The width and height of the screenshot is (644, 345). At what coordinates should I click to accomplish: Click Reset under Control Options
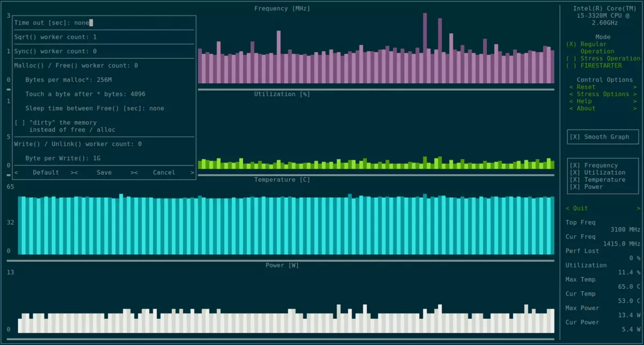(584, 87)
